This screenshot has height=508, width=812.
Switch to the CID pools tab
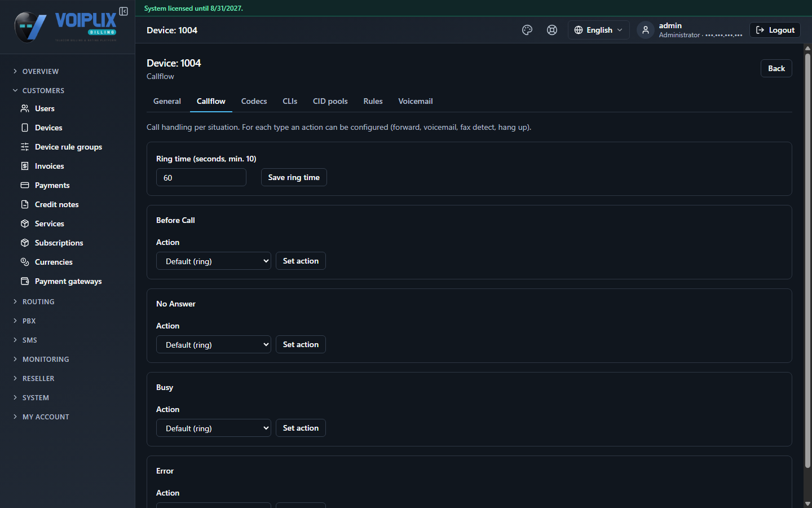(330, 101)
